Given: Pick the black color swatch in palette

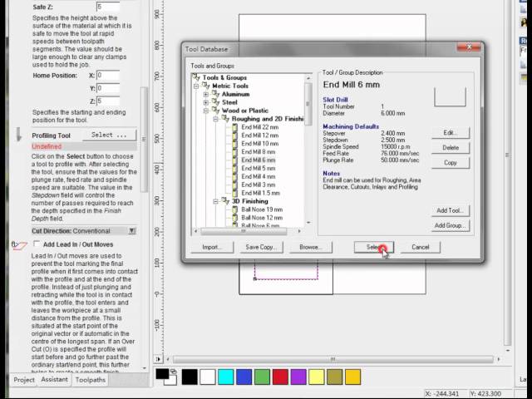Looking at the screenshot, I should point(190,377).
